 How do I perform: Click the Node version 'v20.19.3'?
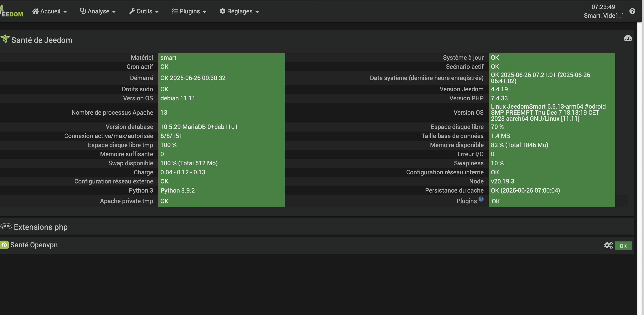(x=502, y=181)
